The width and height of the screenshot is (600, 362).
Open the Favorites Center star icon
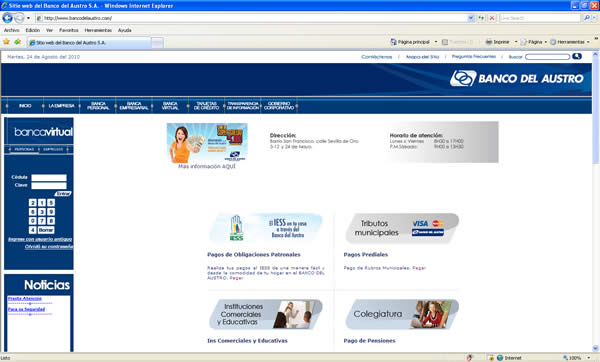[6, 42]
